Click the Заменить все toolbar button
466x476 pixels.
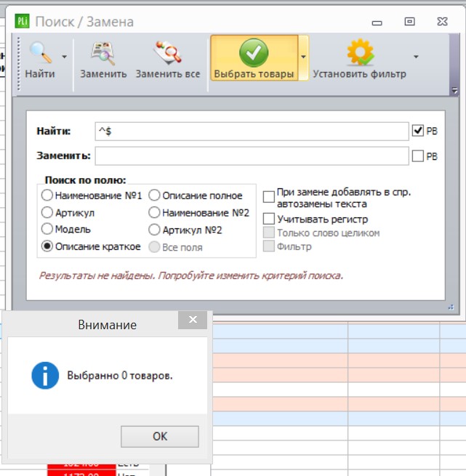click(x=168, y=60)
